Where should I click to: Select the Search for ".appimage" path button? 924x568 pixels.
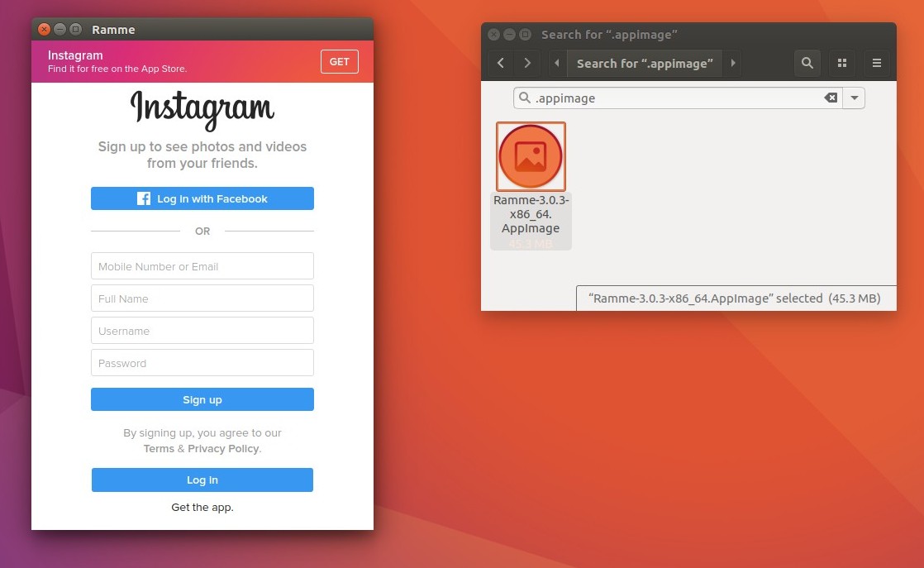(x=645, y=63)
